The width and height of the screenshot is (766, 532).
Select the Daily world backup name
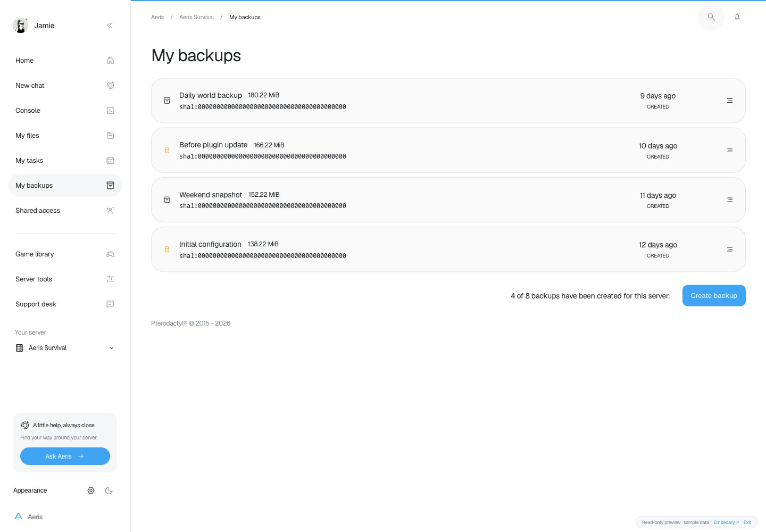pos(211,95)
